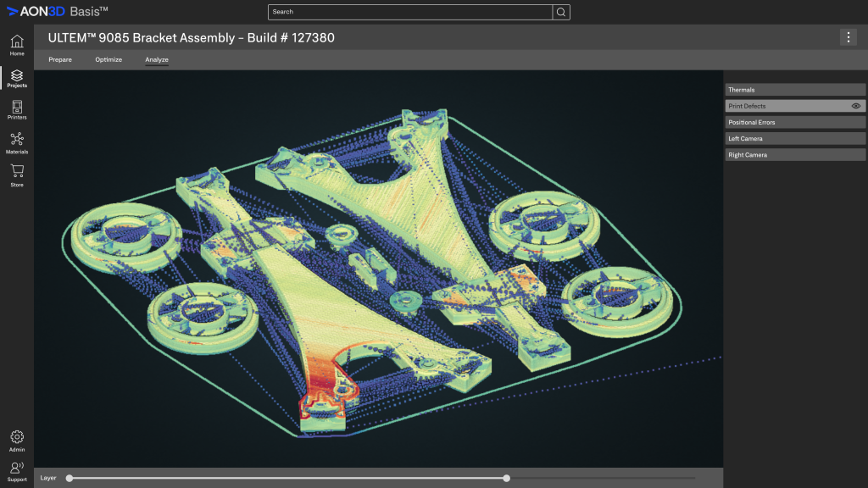Screen dimensions: 868x488
Task: Open the three-dot options menu
Action: tap(847, 37)
